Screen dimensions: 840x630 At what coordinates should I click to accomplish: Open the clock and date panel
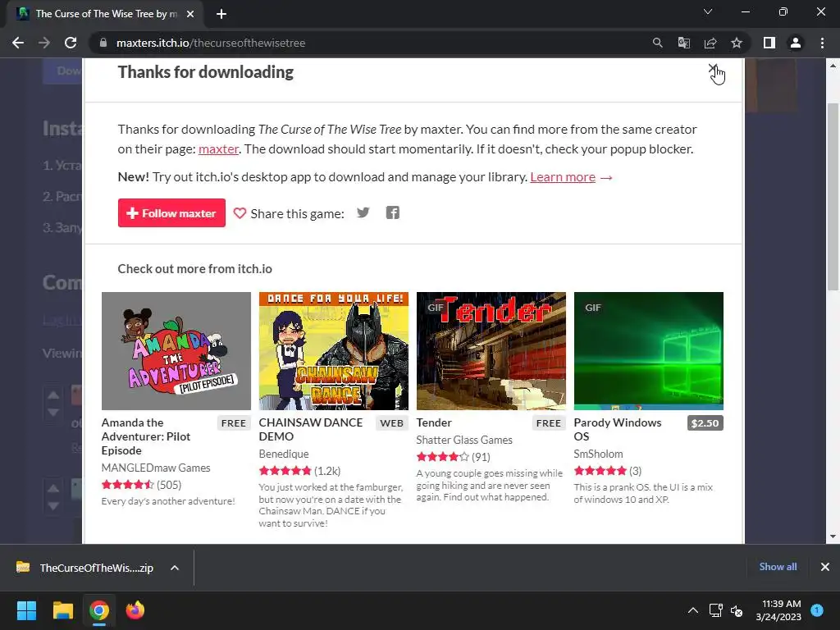click(x=778, y=610)
